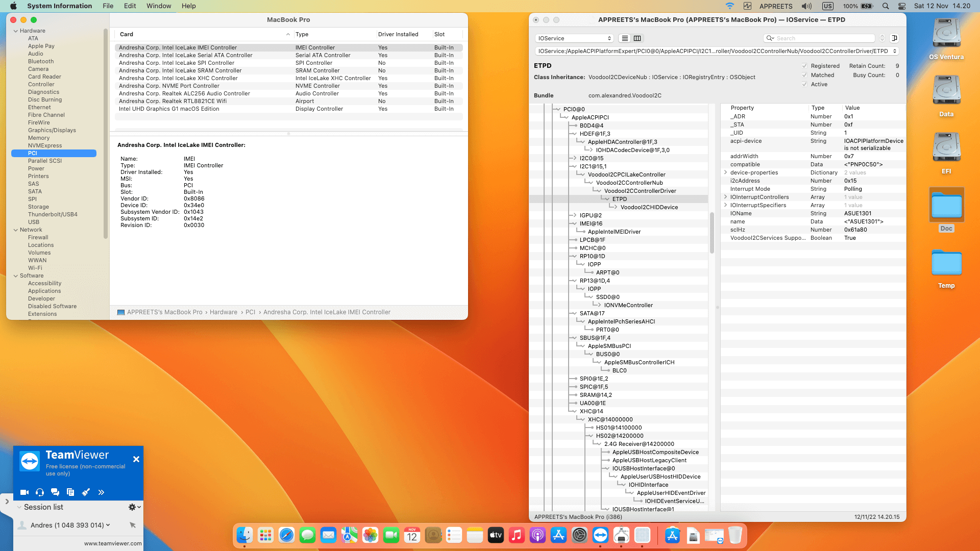Viewport: 980px width, 551px height.
Task: Sort the PCI table by Card column
Action: (x=204, y=34)
